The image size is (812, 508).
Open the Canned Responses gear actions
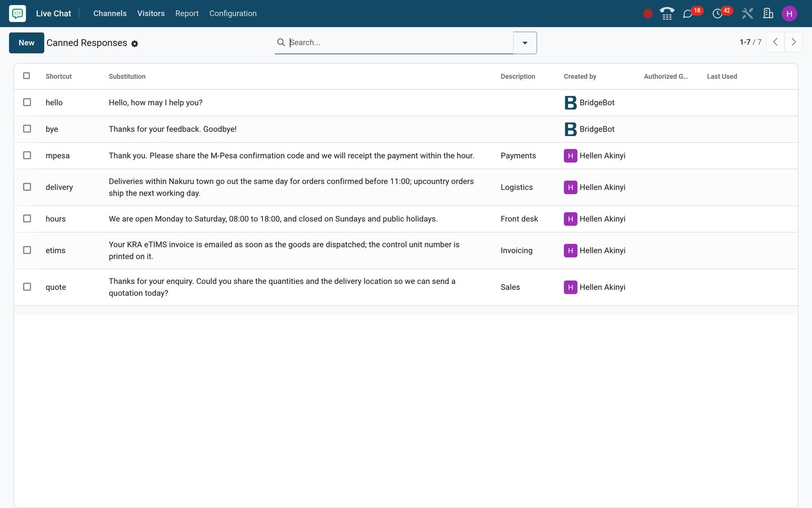tap(134, 44)
